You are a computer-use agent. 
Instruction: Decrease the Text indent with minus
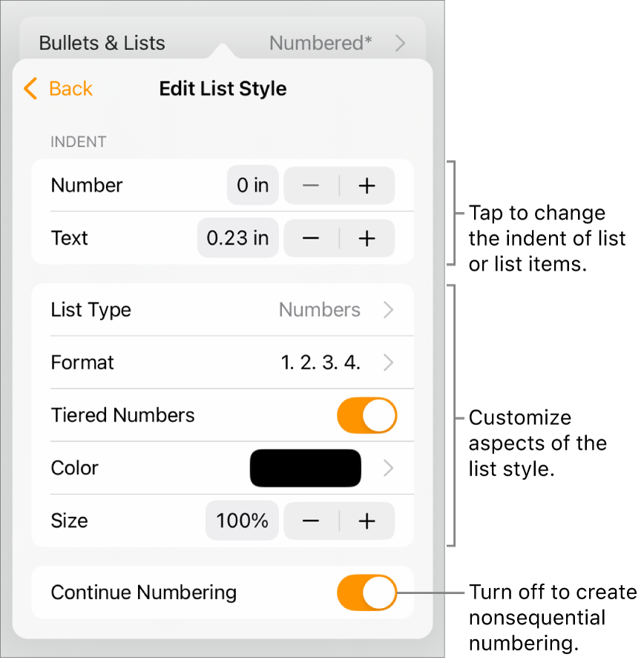coord(312,238)
